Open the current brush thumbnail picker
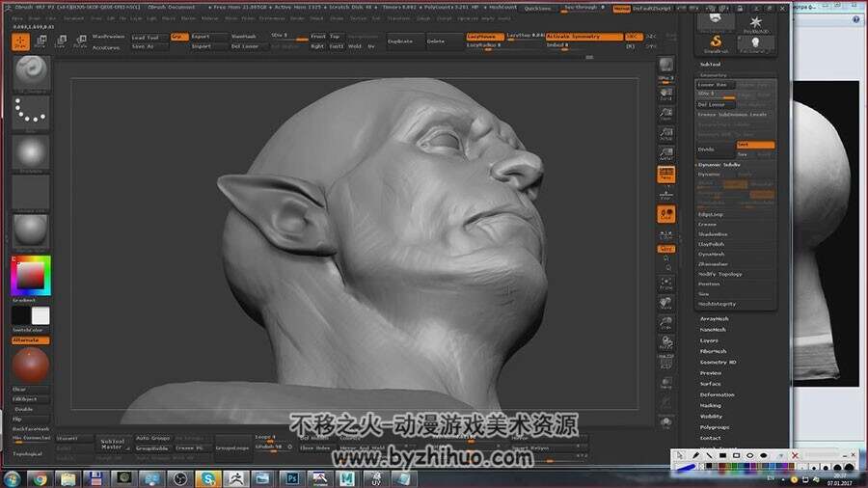Image resolution: width=868 pixels, height=488 pixels. coord(31,73)
